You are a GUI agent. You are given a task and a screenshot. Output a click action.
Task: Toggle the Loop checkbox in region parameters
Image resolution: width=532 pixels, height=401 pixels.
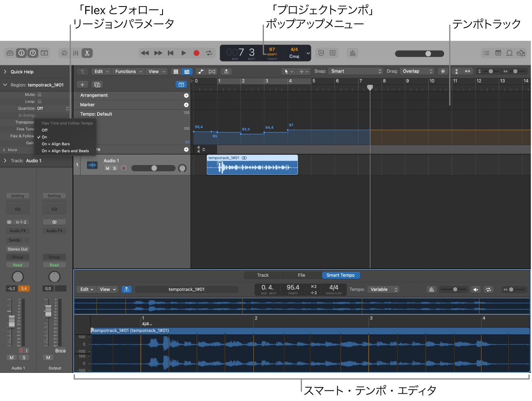coord(40,101)
